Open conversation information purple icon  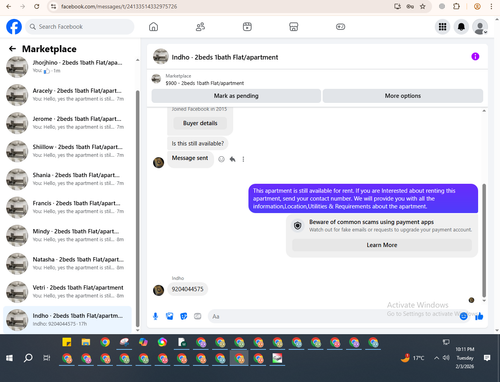[x=475, y=57]
